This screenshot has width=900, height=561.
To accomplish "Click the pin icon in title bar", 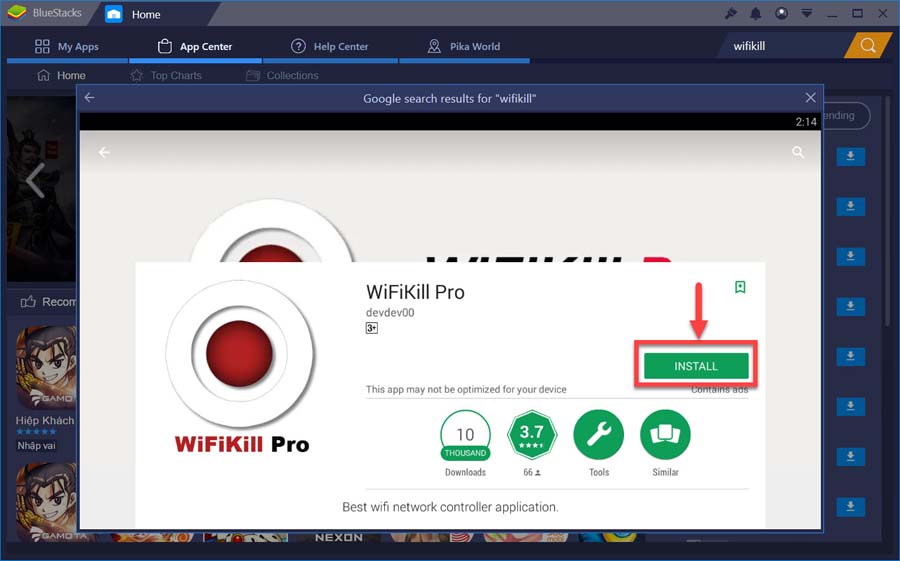I will click(x=730, y=13).
